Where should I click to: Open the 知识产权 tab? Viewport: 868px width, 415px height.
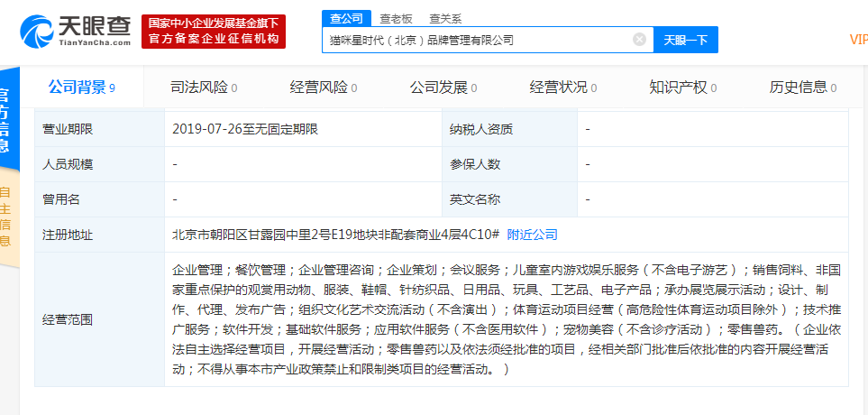coord(682,87)
